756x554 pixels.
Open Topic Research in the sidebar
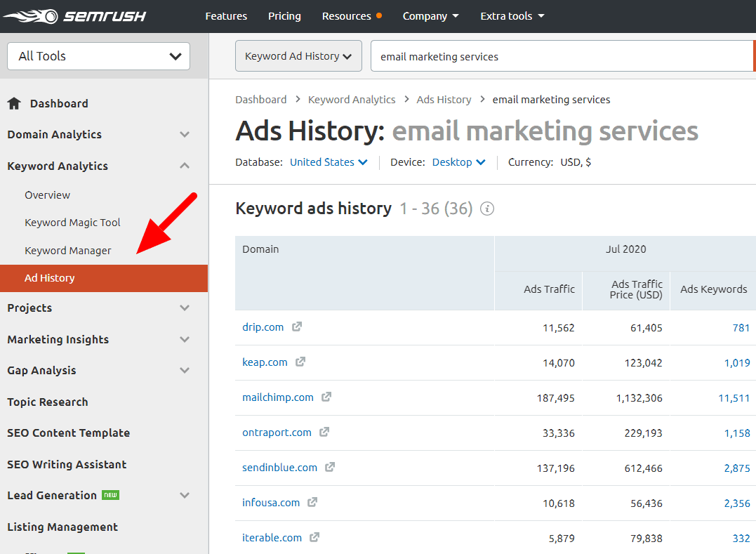[48, 402]
